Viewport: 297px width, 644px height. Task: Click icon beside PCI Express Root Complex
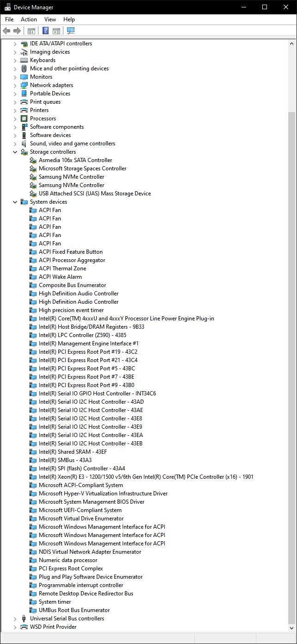pyautogui.click(x=33, y=569)
